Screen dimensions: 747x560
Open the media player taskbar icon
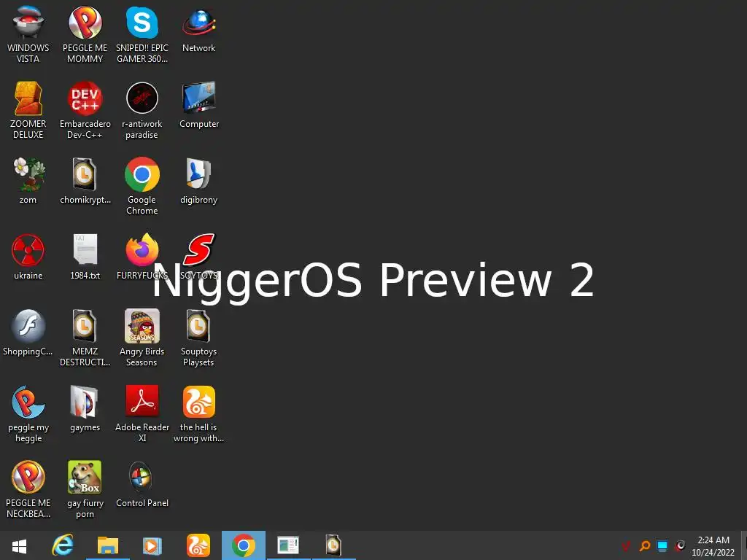(152, 545)
